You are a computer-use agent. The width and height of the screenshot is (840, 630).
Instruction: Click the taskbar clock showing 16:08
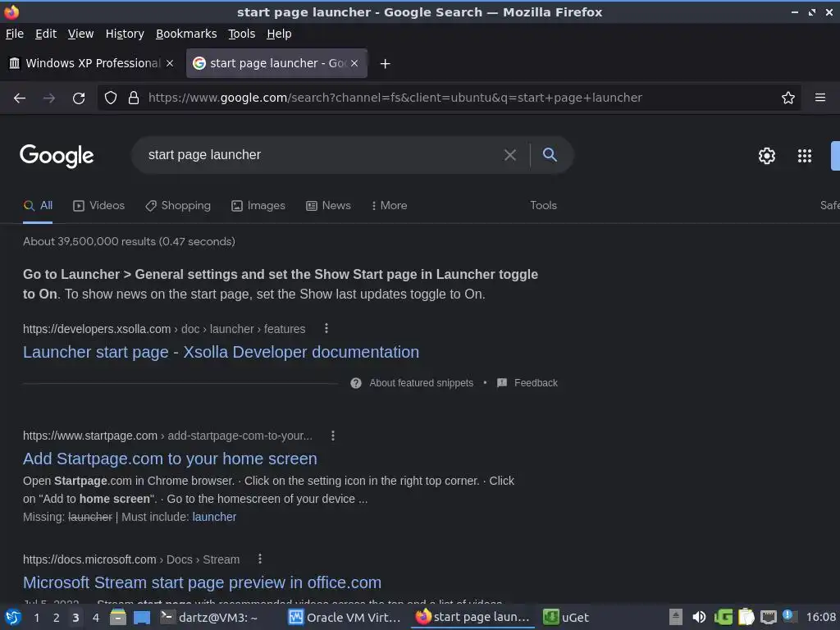click(x=820, y=618)
